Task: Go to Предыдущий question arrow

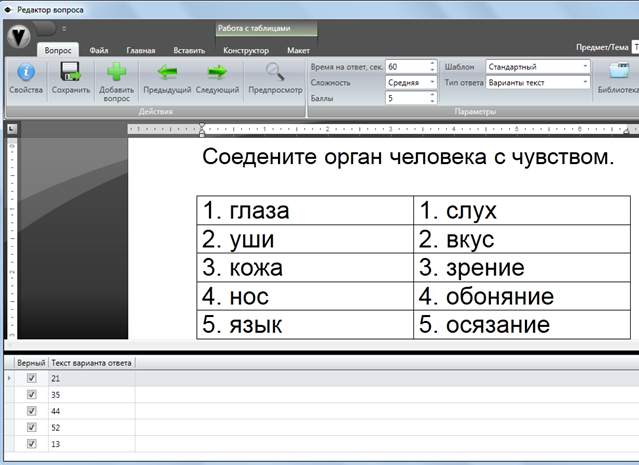Action: (167, 72)
